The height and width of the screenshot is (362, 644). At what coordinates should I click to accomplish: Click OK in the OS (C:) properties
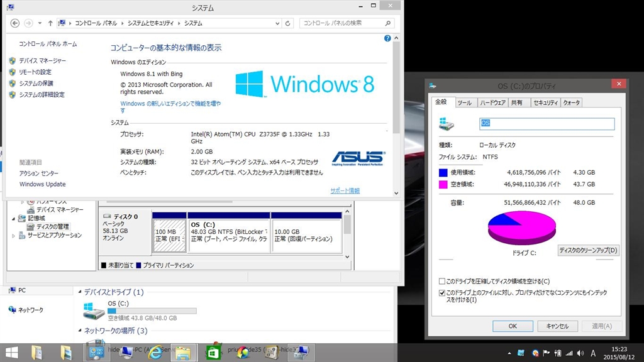pyautogui.click(x=513, y=326)
